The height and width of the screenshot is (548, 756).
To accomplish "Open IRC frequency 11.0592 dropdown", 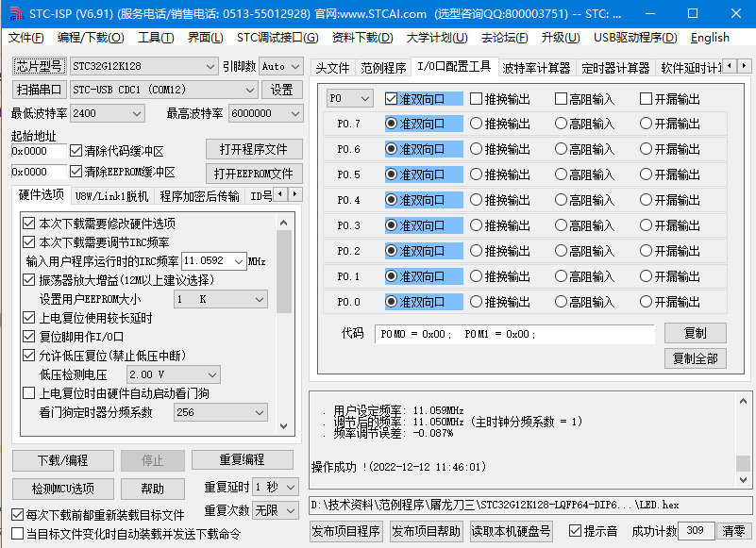I will pyautogui.click(x=214, y=261).
